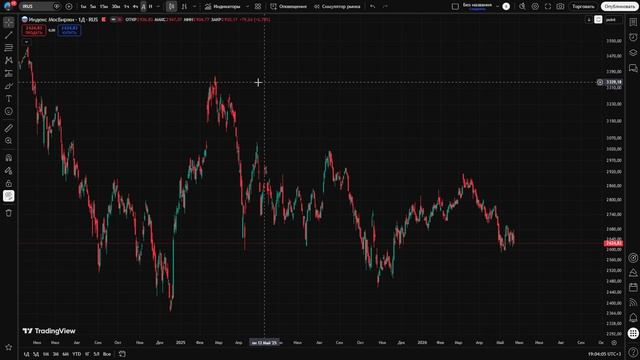Open the economic calendar icon
This screenshot has height=360, width=640.
coord(633,287)
